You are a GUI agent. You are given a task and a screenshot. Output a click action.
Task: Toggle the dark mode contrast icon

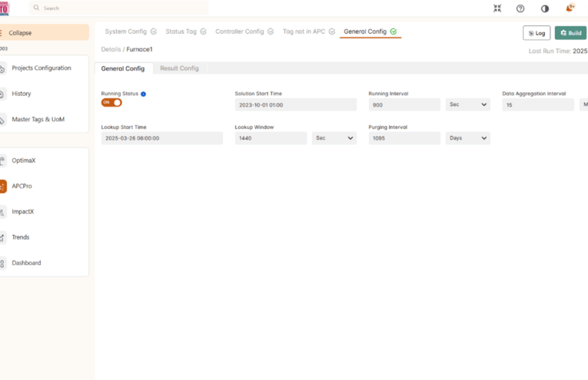(x=545, y=8)
